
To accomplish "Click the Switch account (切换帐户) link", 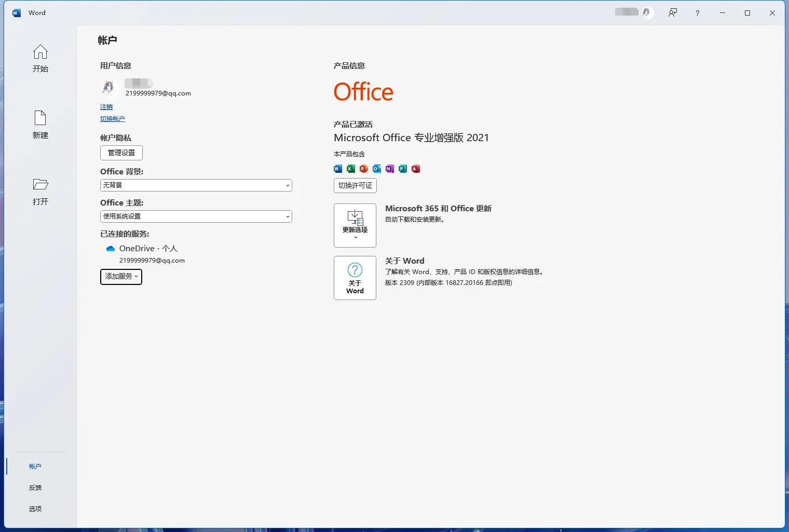I will (x=113, y=119).
